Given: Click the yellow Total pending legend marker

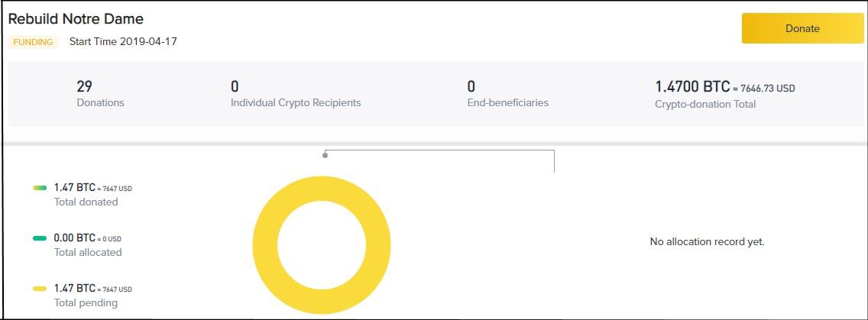Looking at the screenshot, I should (40, 289).
